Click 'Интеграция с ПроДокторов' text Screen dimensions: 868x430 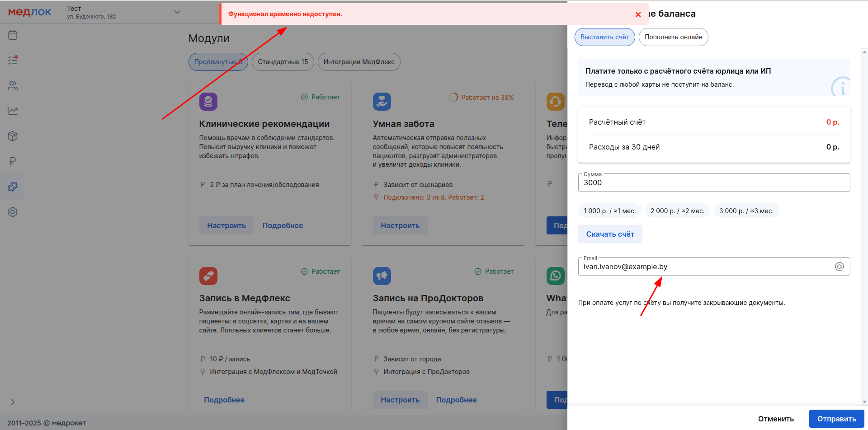[x=427, y=372]
